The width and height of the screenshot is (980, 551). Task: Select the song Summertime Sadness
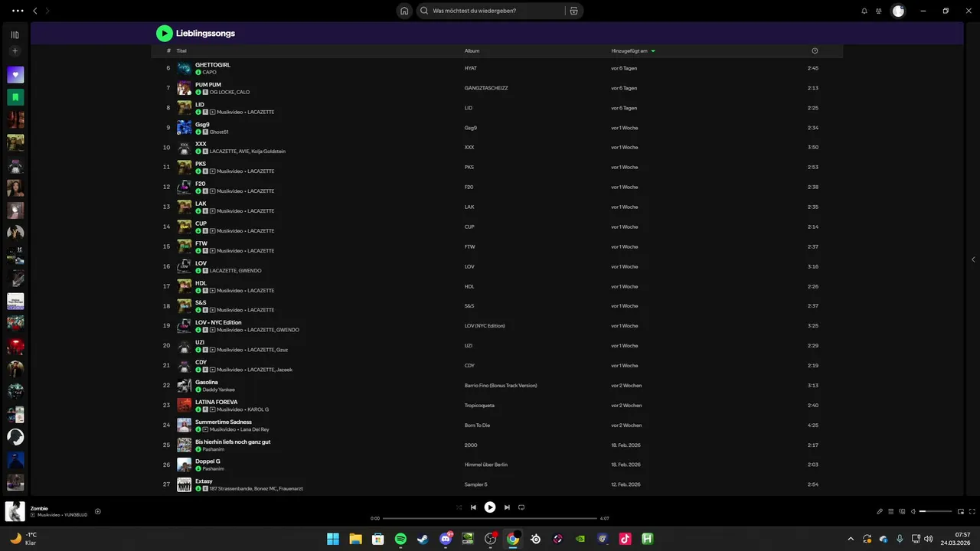tap(224, 422)
